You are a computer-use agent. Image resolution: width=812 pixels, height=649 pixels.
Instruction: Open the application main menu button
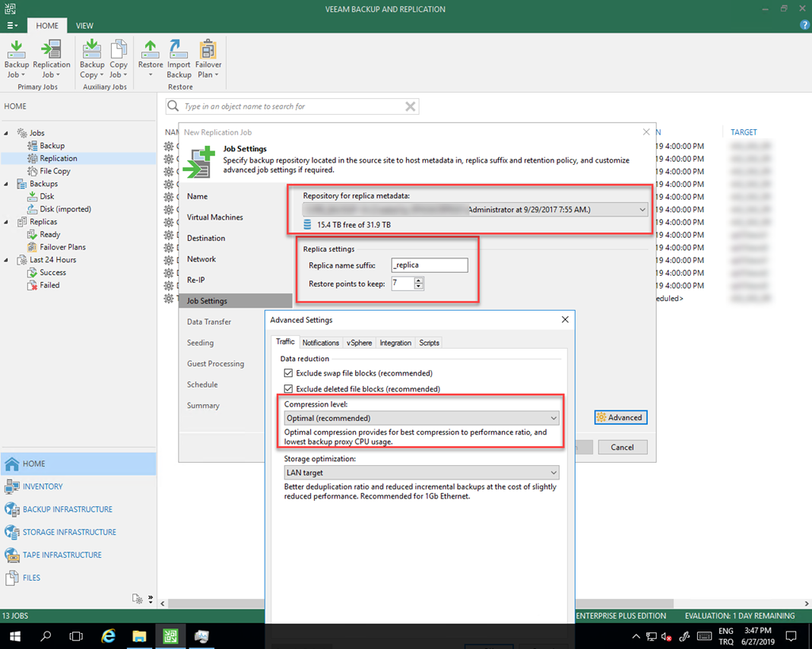pyautogui.click(x=13, y=25)
